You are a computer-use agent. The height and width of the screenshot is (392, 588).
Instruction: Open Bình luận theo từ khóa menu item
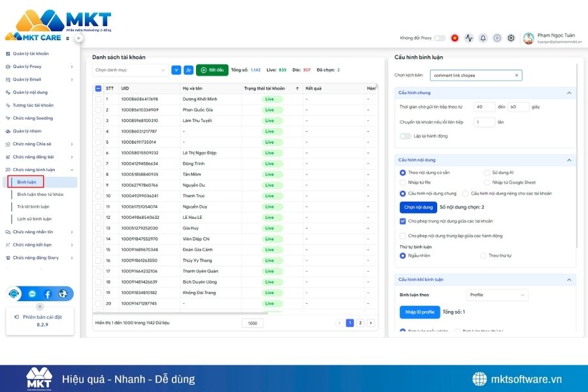[40, 194]
